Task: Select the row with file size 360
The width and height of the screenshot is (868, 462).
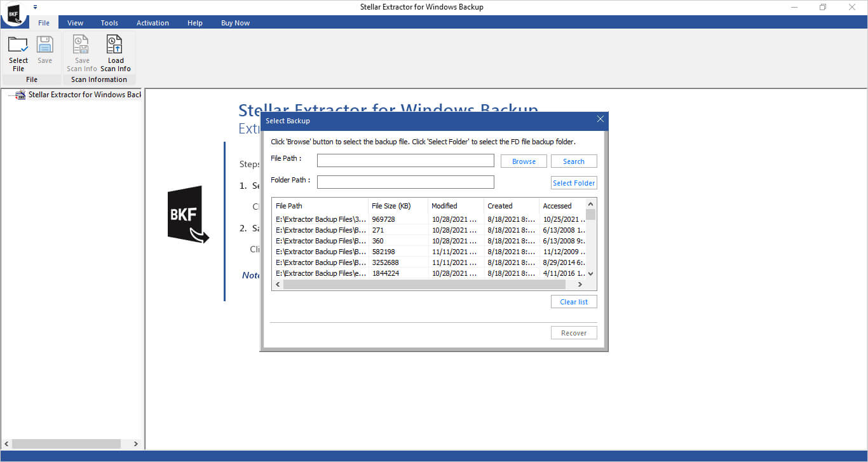Action: tap(429, 241)
